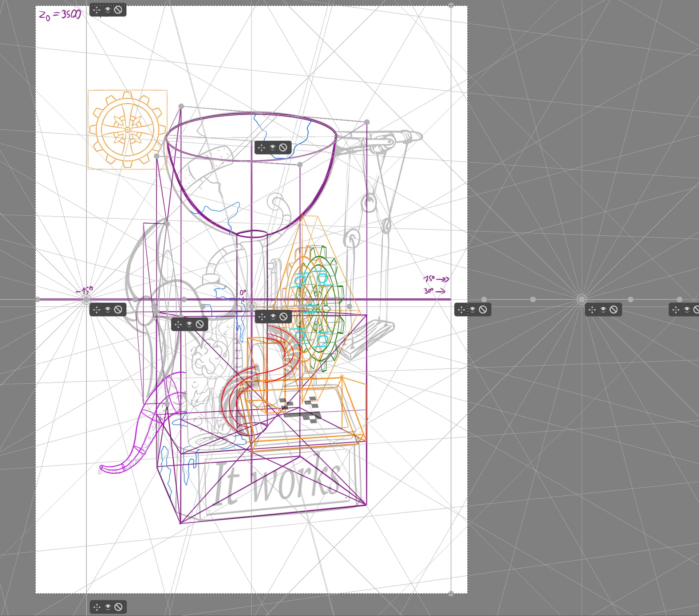Click delete icon on widget straddling canvas right edge
The image size is (699, 616).
pos(483,310)
